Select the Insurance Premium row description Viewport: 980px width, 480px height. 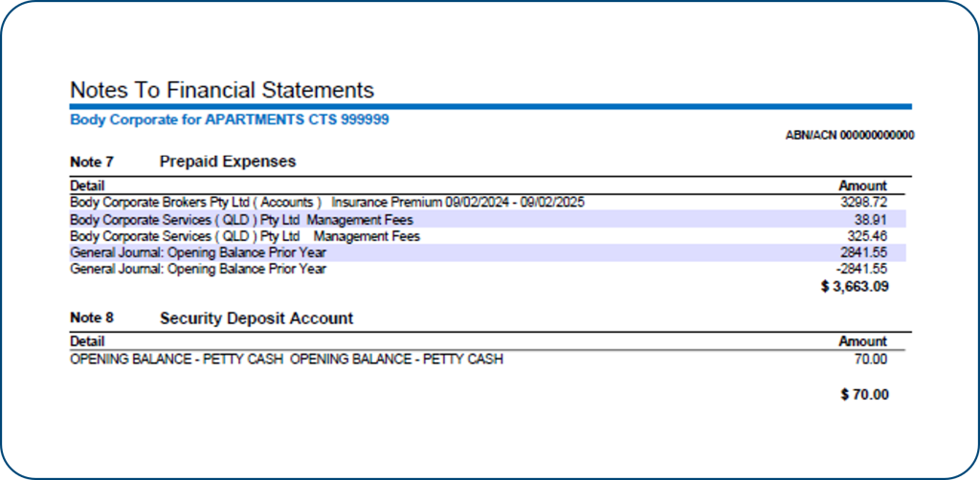[x=327, y=202]
